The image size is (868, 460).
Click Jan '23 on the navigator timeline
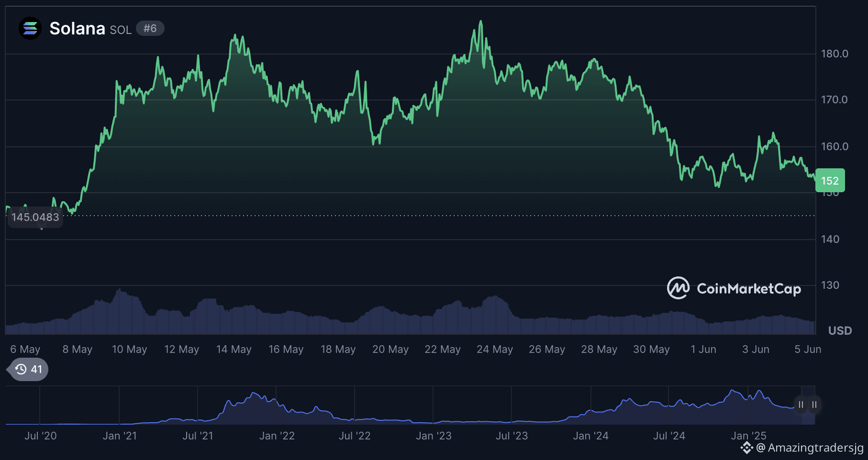tap(434, 436)
